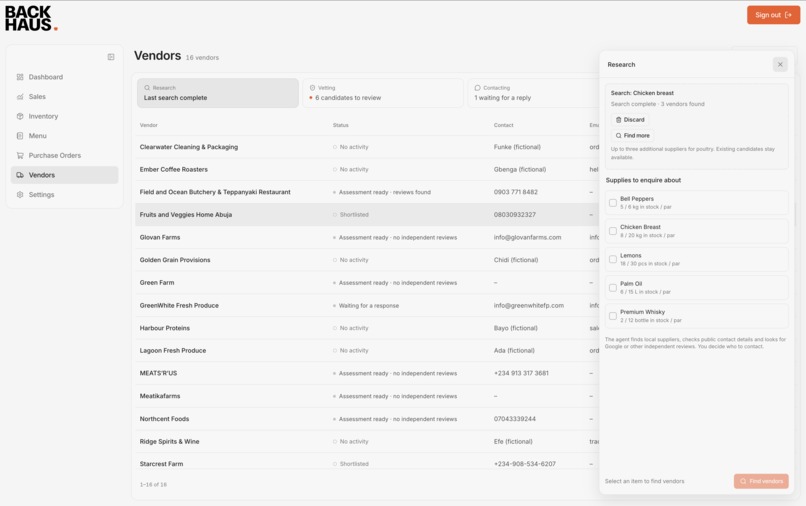Select Fruits and Veggies Home Abuja
The image size is (806, 506).
point(367,215)
